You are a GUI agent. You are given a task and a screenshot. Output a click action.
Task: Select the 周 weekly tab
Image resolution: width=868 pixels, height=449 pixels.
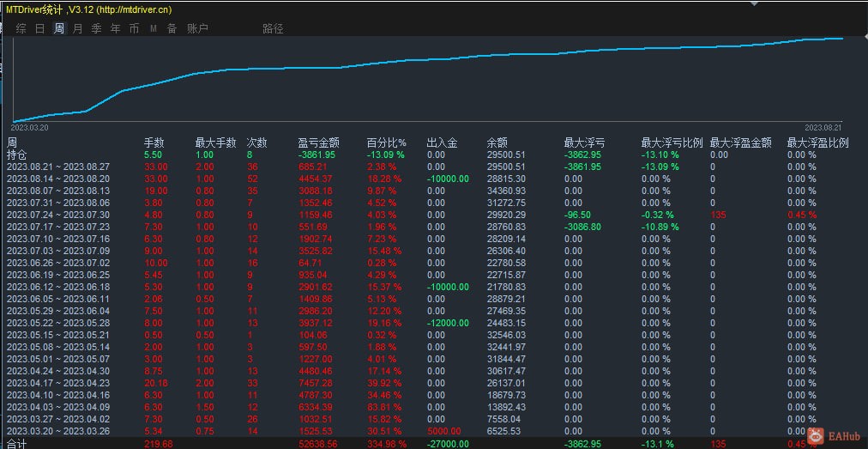pos(58,29)
